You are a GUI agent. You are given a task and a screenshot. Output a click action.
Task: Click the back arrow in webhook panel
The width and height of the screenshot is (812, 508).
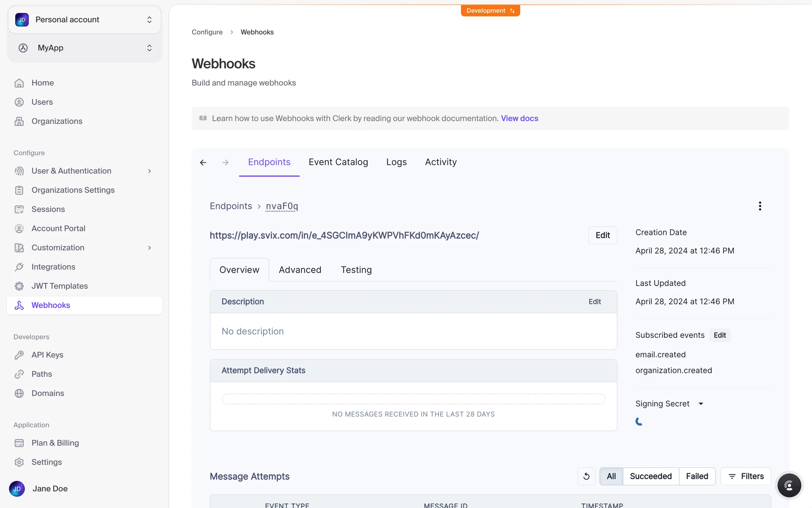click(x=203, y=163)
